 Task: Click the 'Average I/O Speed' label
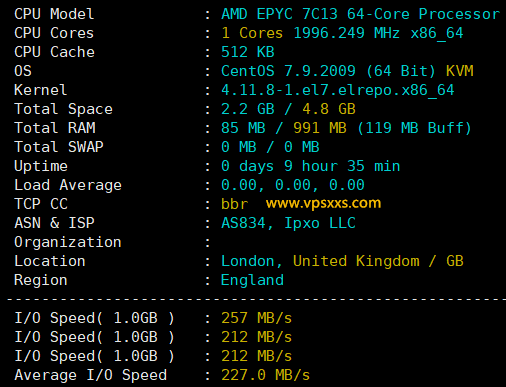(x=90, y=375)
